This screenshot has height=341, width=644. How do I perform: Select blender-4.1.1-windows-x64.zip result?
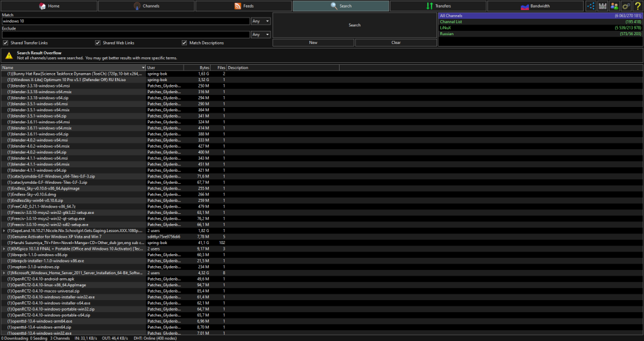pos(322,170)
